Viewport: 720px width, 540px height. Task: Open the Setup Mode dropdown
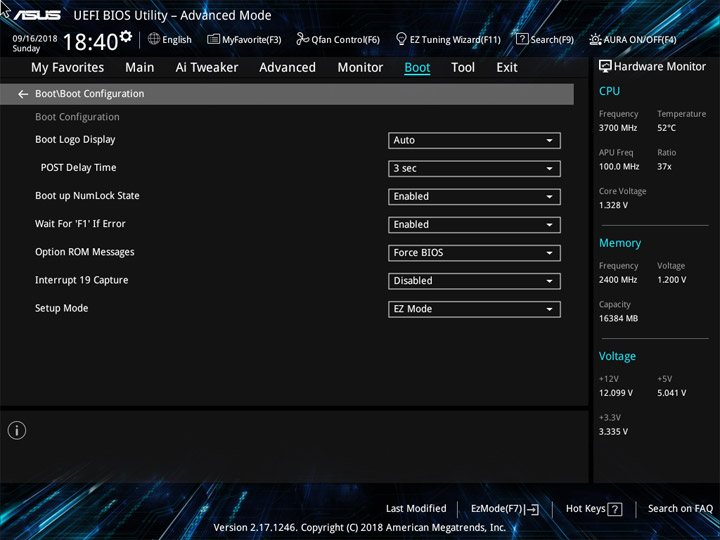click(474, 309)
